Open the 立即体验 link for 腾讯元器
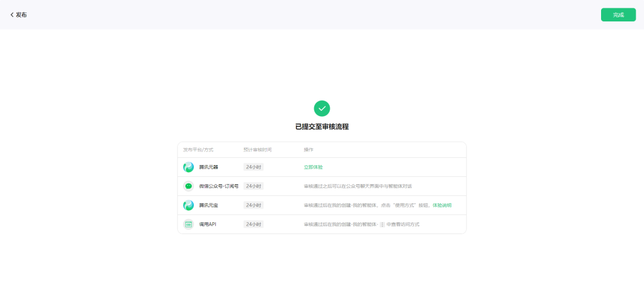 click(x=314, y=167)
